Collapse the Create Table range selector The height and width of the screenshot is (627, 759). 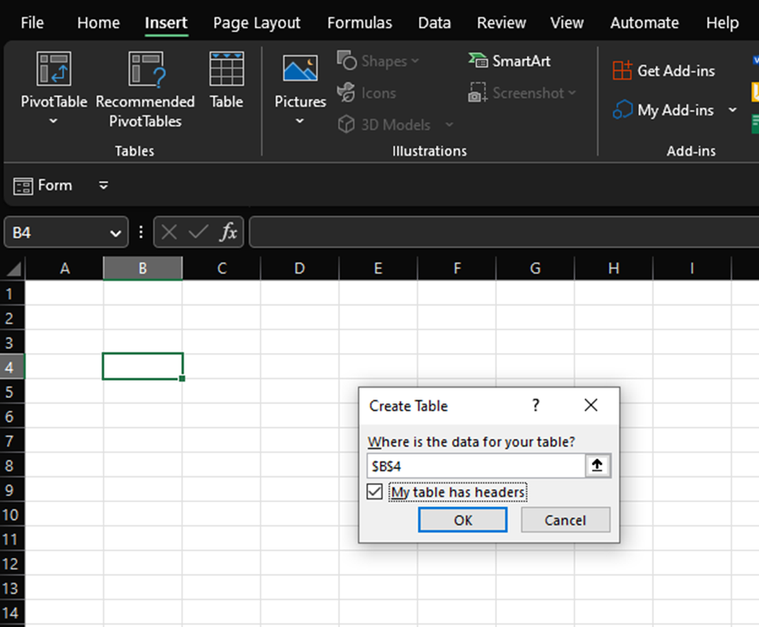tap(597, 466)
